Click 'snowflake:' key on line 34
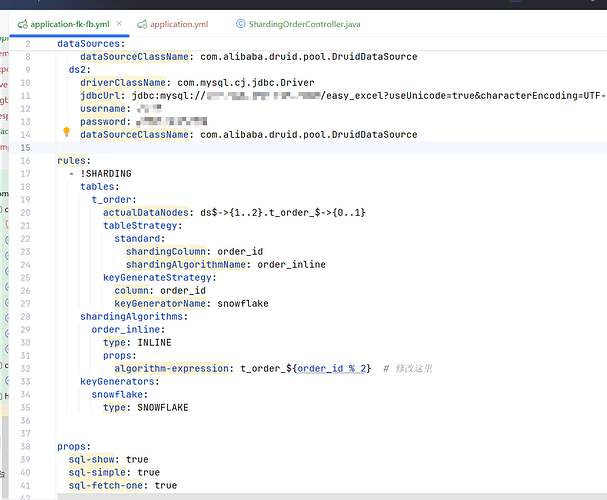 click(x=120, y=395)
